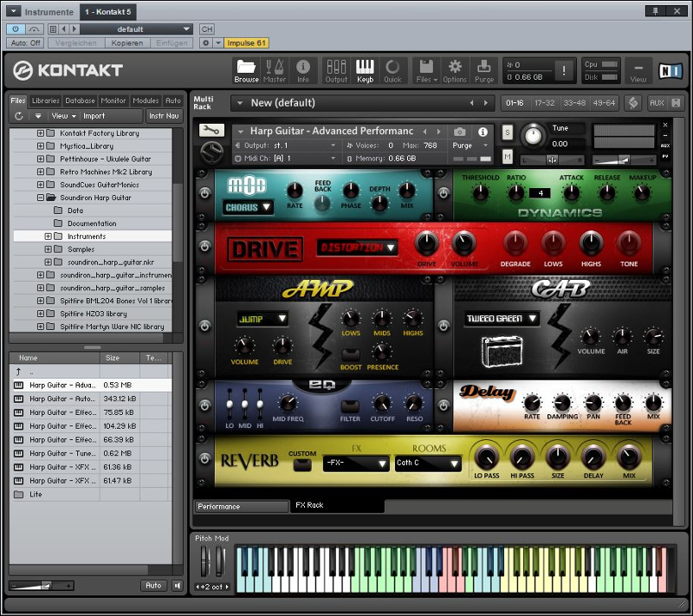Select 'Harp Guitar - Tune..' file row
The height and width of the screenshot is (616, 693).
pos(93,453)
